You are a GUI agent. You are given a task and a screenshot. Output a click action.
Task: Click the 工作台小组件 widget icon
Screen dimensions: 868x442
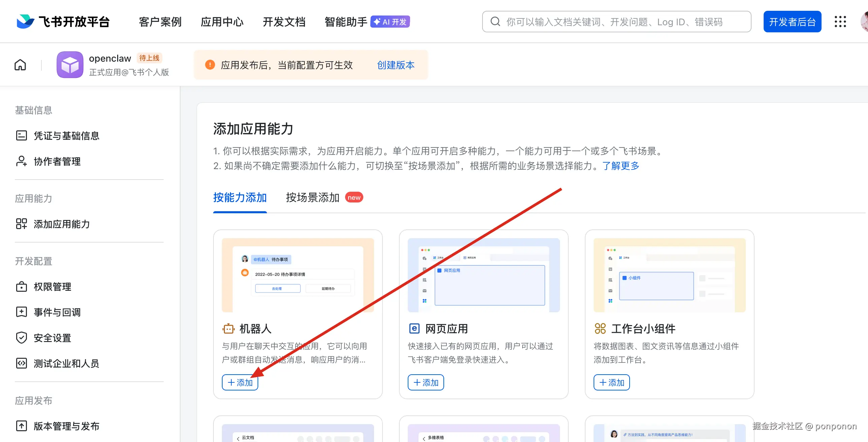(x=600, y=328)
